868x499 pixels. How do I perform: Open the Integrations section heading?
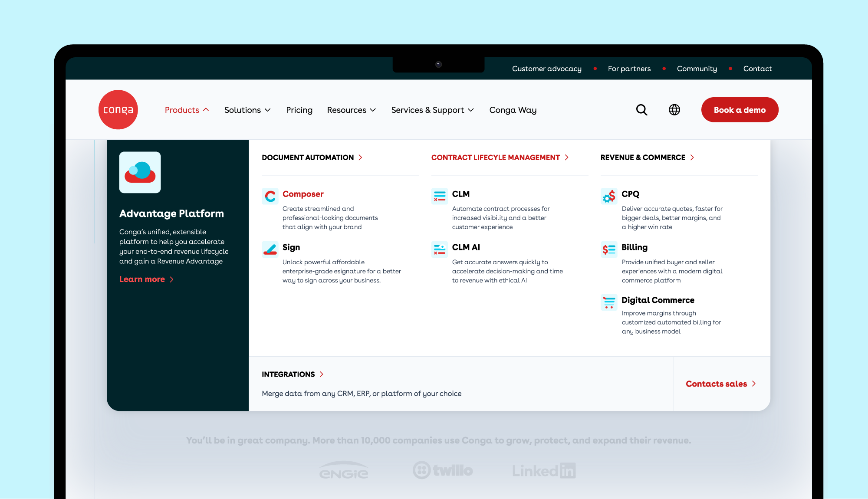[293, 374]
